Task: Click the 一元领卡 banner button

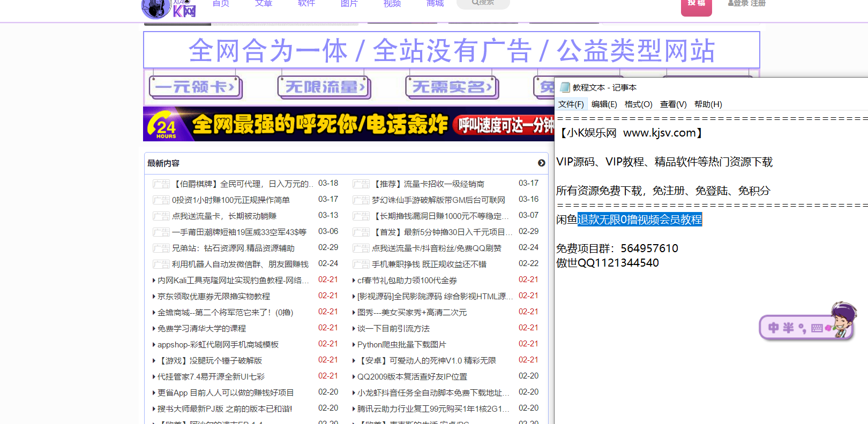Action: 196,87
